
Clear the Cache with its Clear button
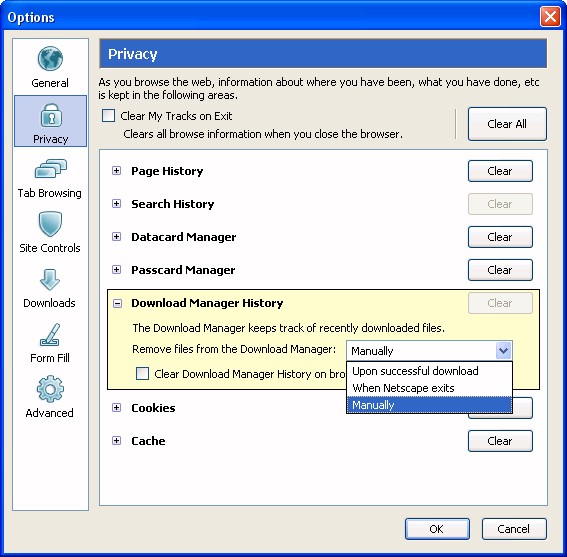coord(500,441)
